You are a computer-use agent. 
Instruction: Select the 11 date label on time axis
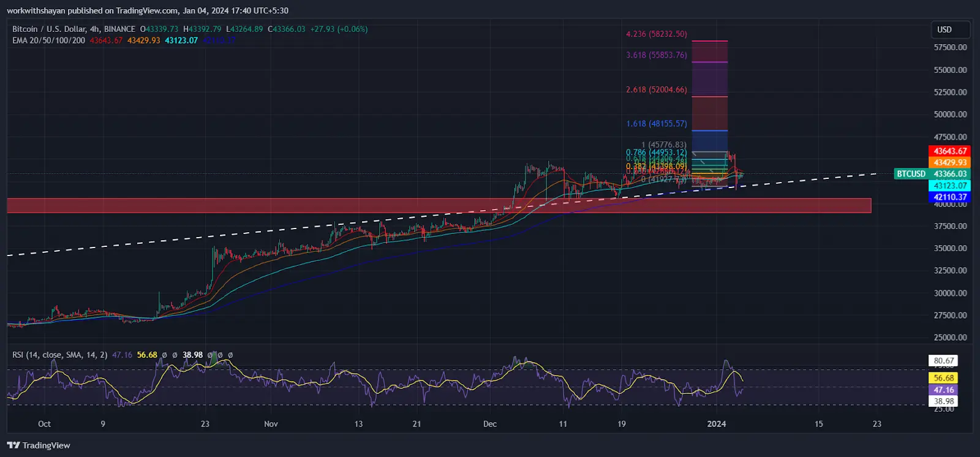563,424
